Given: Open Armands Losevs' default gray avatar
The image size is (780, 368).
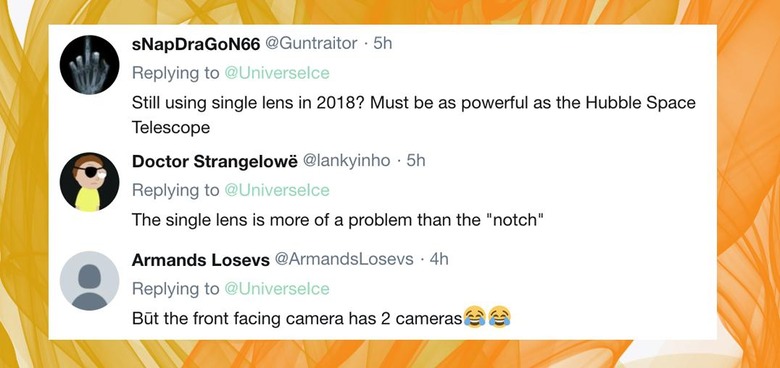Looking at the screenshot, I should pyautogui.click(x=90, y=281).
